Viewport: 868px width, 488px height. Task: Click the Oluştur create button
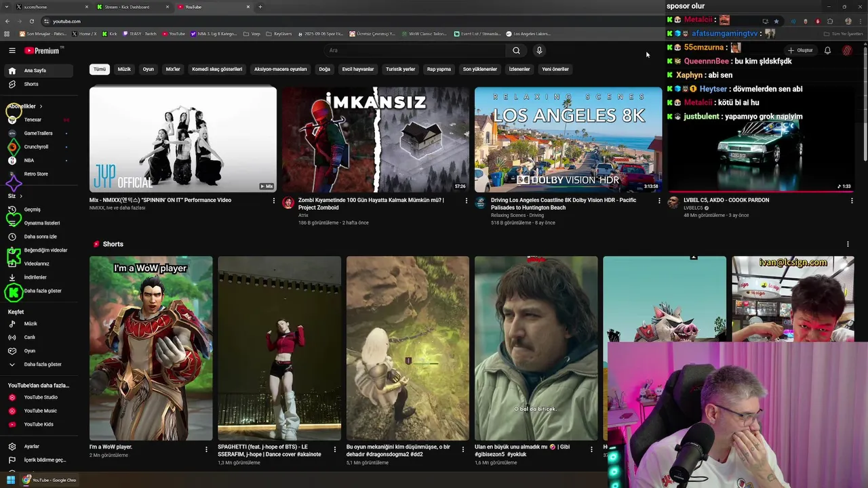pos(800,50)
